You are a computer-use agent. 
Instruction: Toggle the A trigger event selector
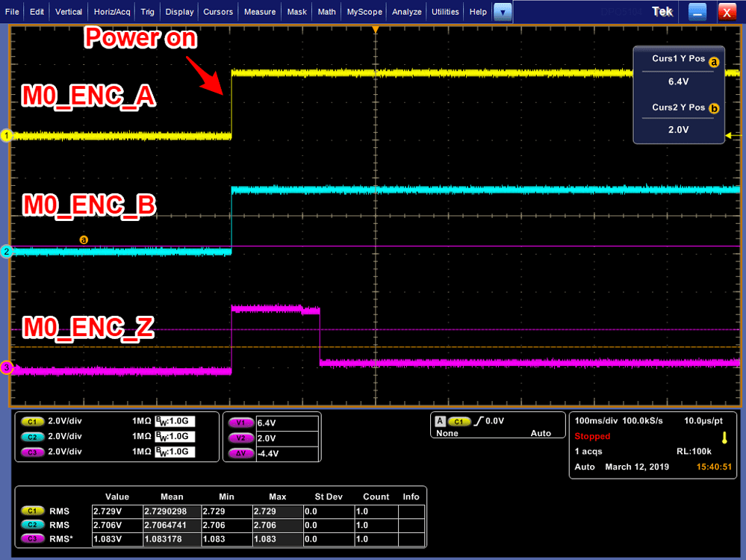[x=439, y=420]
